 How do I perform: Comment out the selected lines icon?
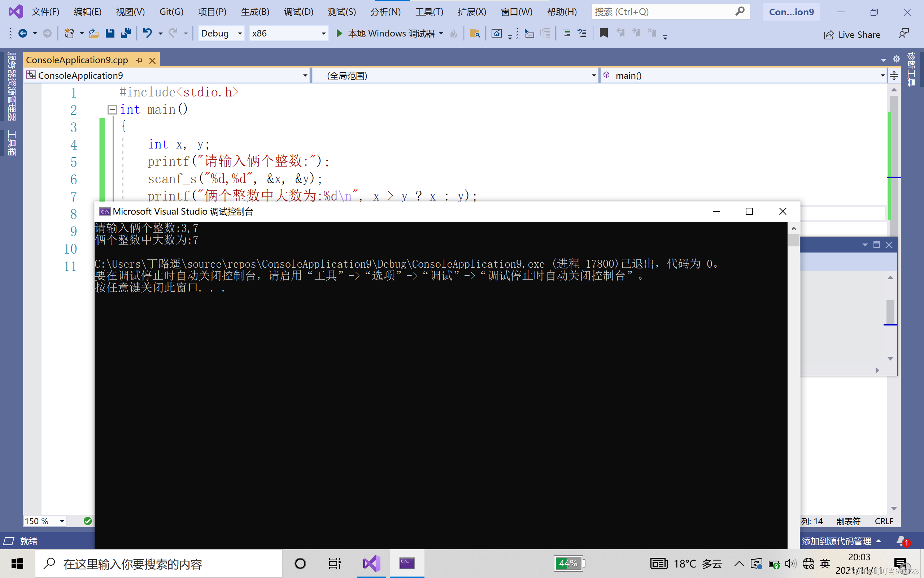[x=567, y=34]
